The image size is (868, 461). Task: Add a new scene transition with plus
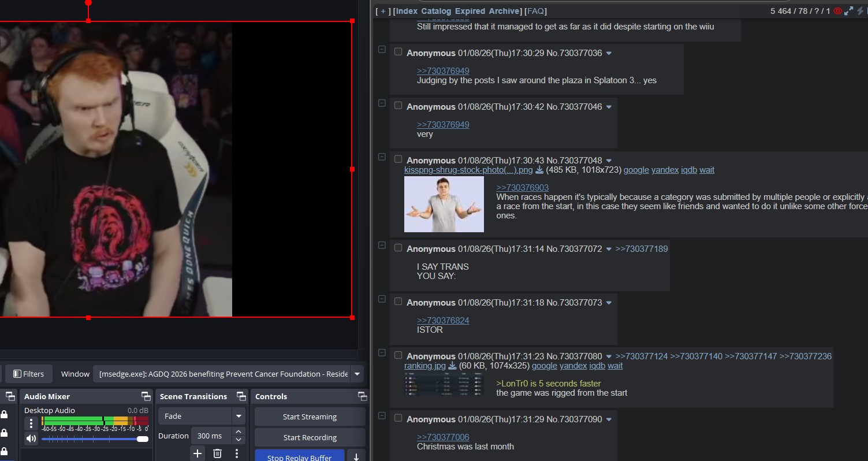point(198,453)
